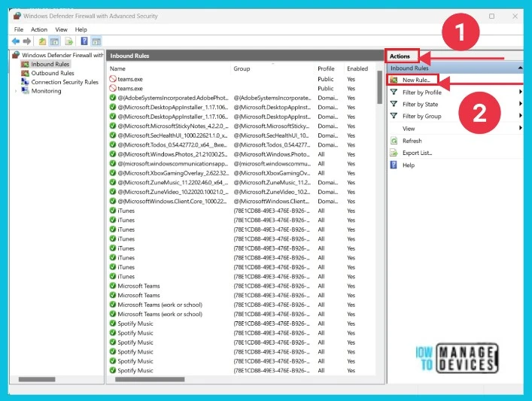Click Filter by Profile action
The image size is (532, 401).
click(421, 93)
